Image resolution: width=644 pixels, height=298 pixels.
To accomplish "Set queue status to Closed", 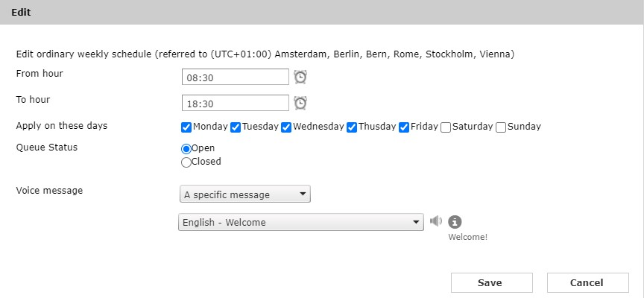I will click(186, 162).
